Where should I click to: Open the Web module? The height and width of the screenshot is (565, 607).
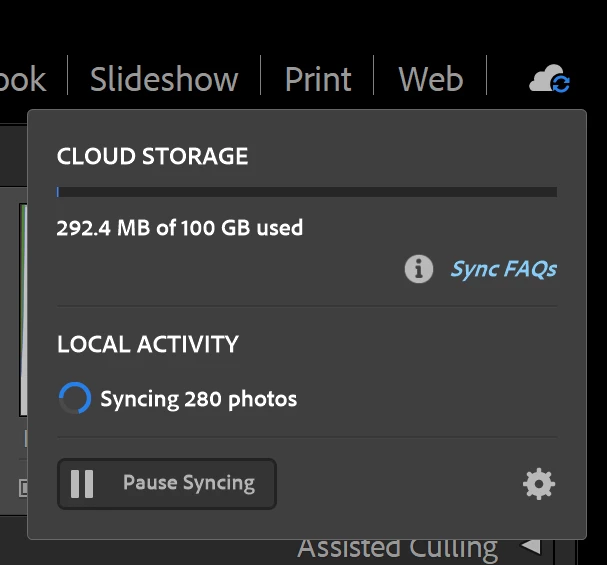point(430,79)
